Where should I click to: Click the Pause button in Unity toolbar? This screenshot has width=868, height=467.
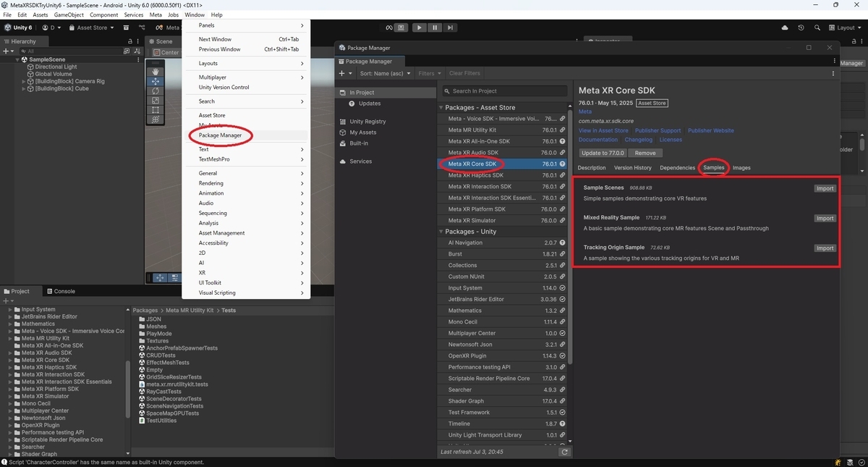(435, 28)
